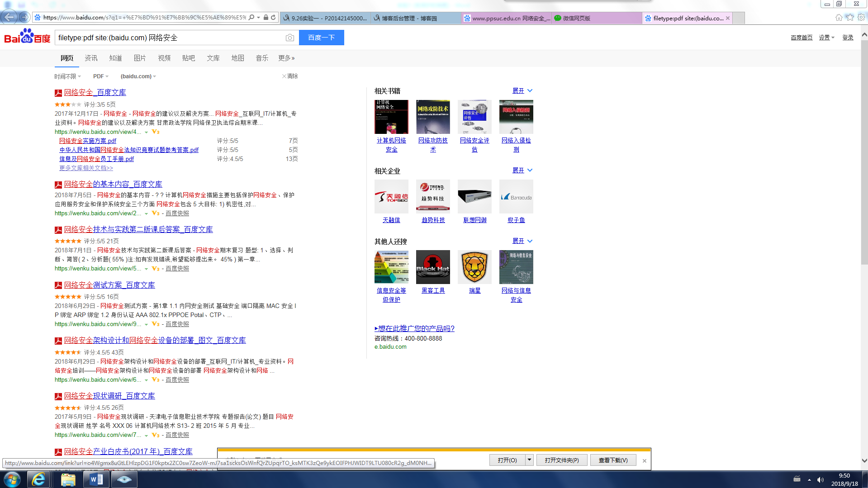
Task: Click the address bar search magnifier icon
Action: (x=251, y=18)
